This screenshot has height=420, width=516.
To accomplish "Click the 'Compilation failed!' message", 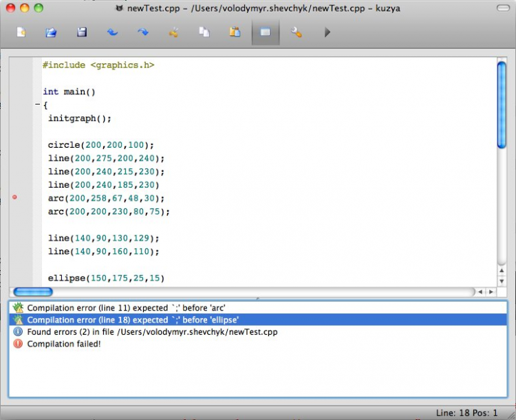I will (64, 344).
